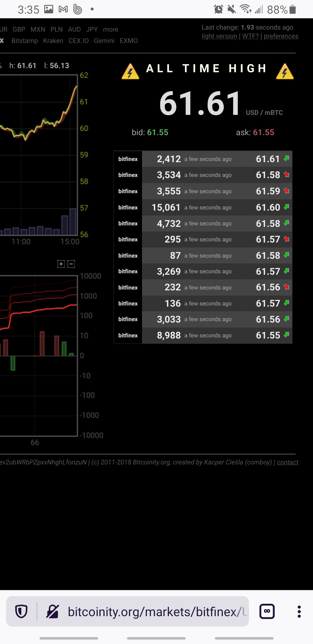The height and width of the screenshot is (644, 313).
Task: Select GBP currency
Action: point(19,30)
